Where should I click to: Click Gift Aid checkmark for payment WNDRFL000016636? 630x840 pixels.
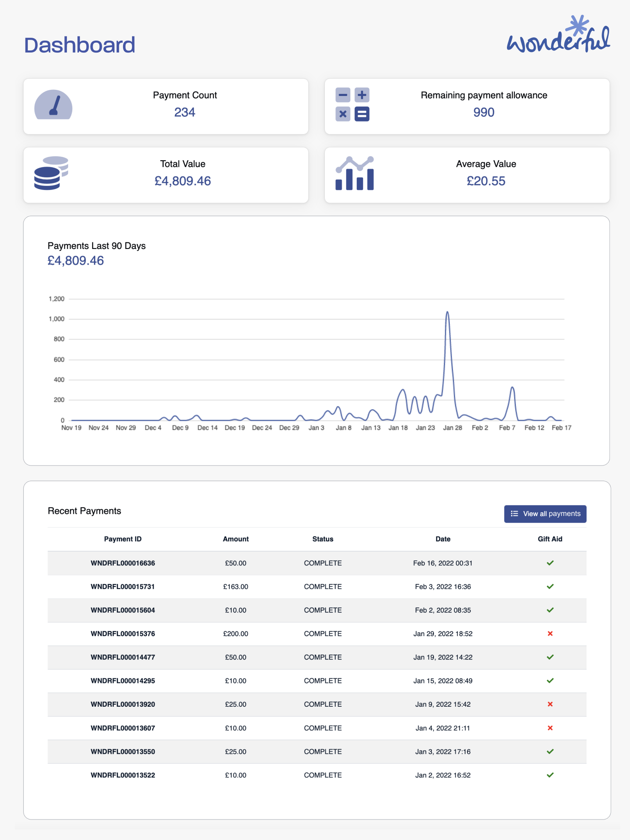click(550, 563)
